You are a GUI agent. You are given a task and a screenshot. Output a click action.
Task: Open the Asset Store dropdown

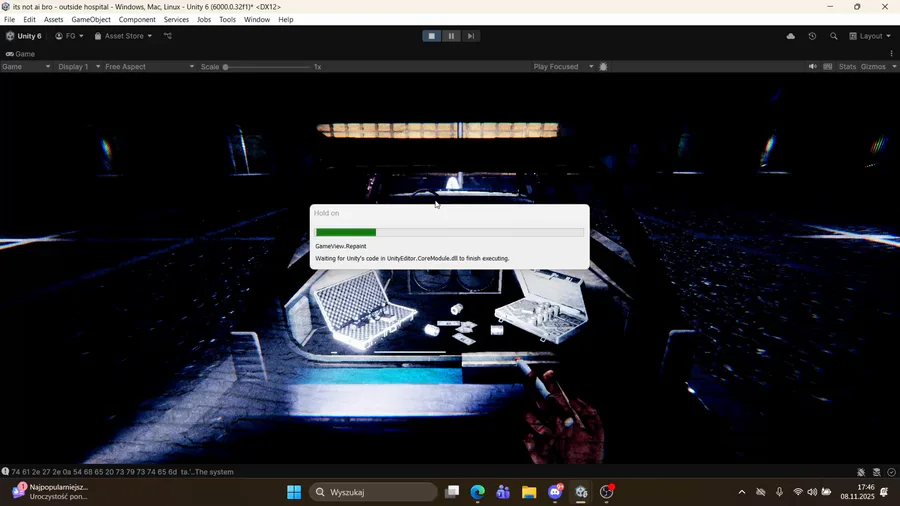pos(123,36)
